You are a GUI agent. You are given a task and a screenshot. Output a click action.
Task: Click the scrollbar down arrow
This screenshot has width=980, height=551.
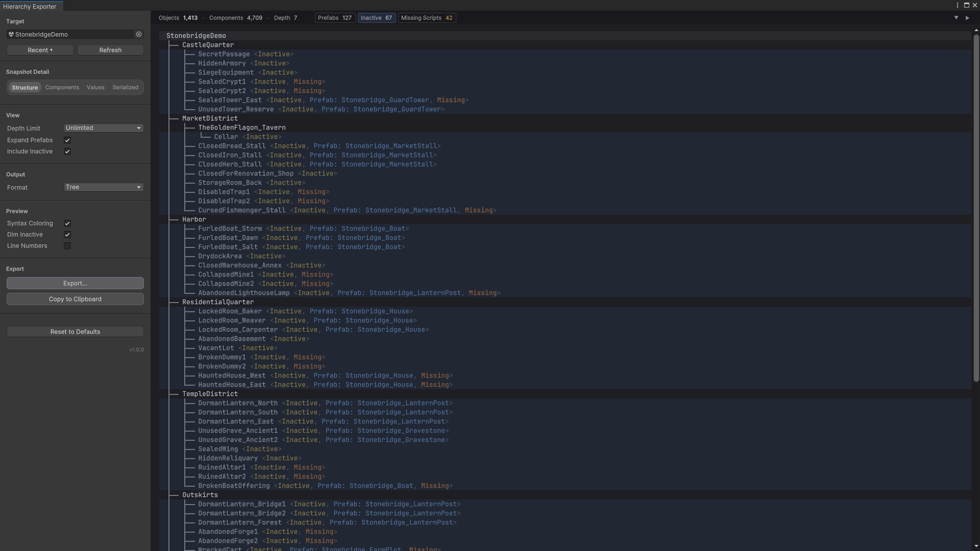pos(976,546)
